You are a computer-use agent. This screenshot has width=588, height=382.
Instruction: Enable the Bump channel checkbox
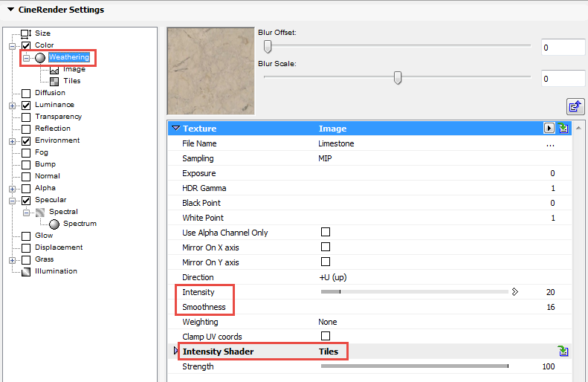26,165
